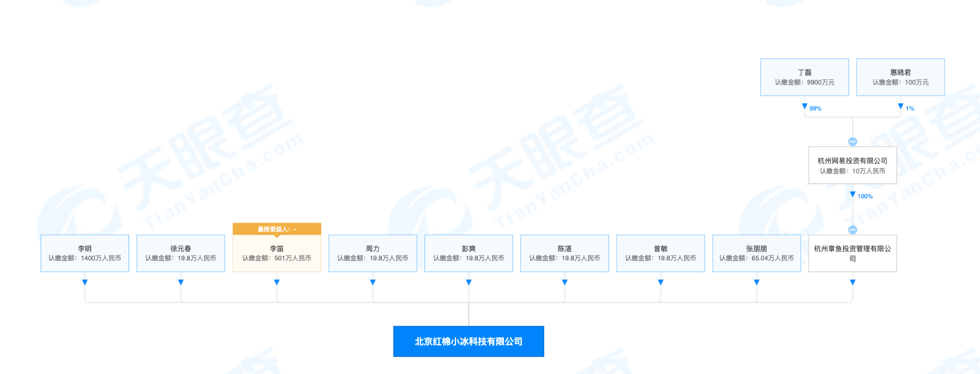Open shareholder card 徐元春
The image size is (980, 374).
click(x=181, y=254)
